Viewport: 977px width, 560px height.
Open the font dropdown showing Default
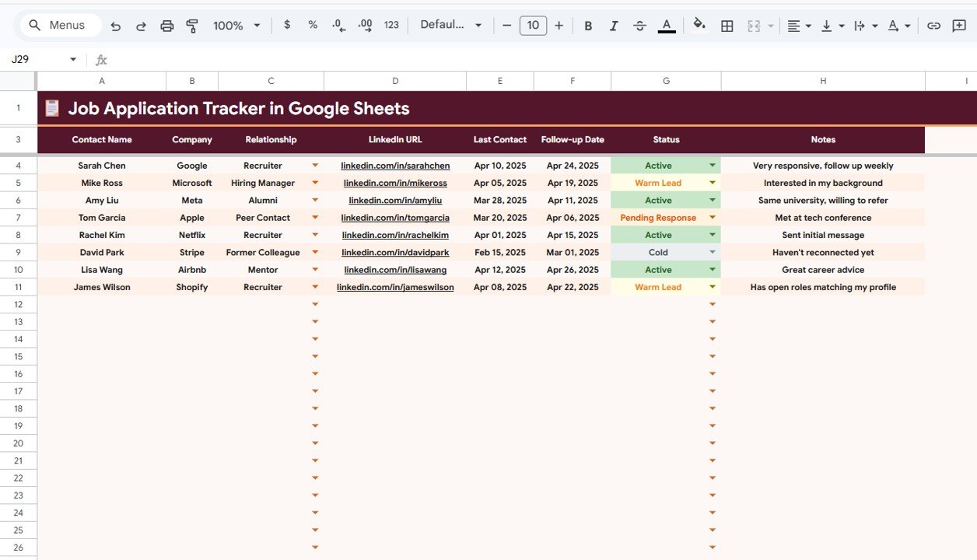(451, 25)
